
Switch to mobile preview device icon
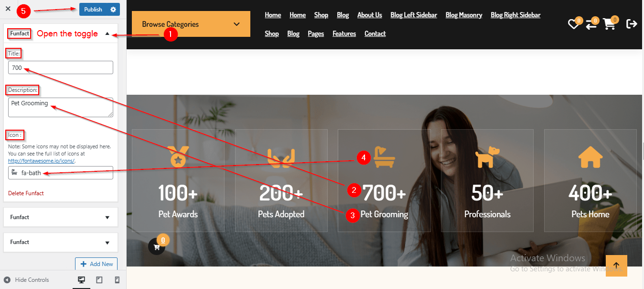[x=117, y=280]
